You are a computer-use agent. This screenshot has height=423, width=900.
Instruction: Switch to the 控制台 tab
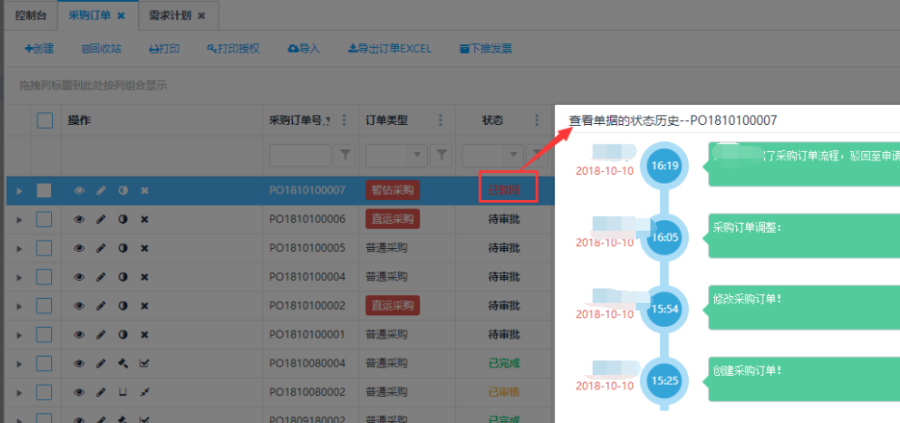click(x=31, y=16)
